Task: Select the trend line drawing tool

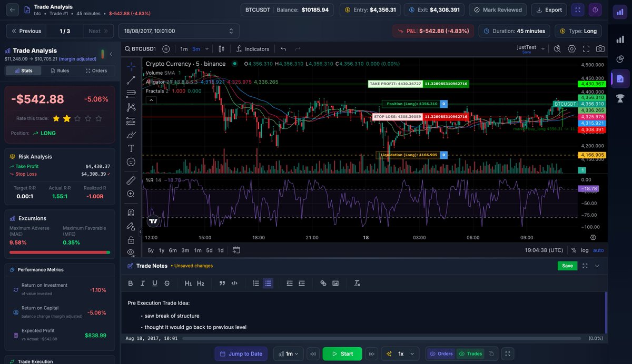Action: [131, 80]
